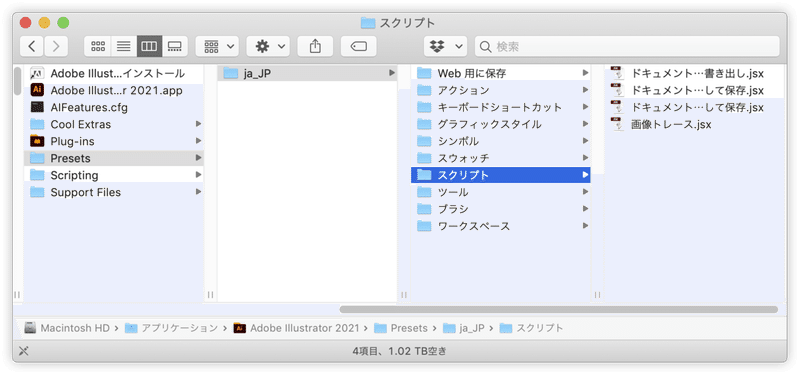Switch to gallery view mode
The image size is (800, 375).
click(175, 46)
